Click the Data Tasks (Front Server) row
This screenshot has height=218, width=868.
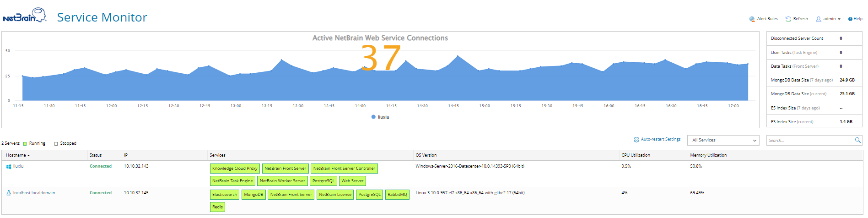coord(814,66)
